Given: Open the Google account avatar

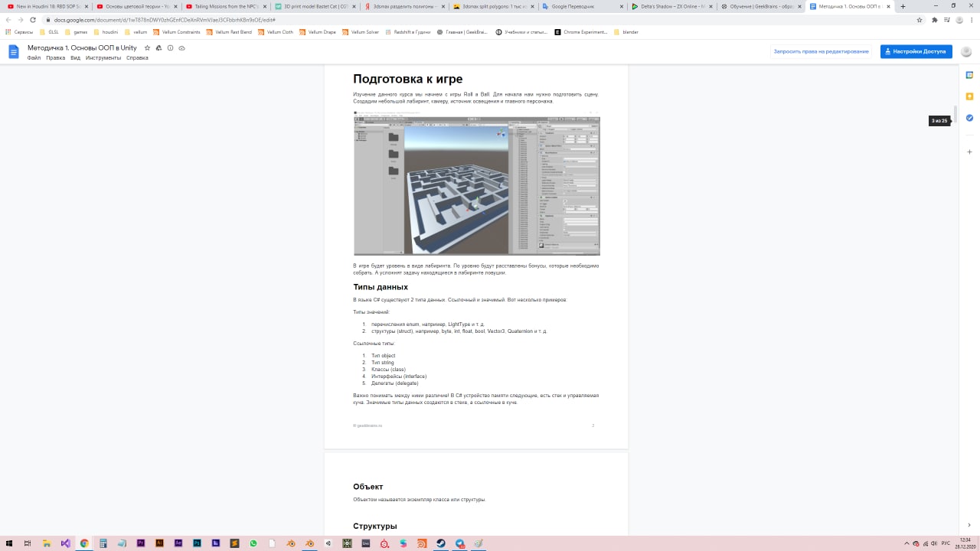Looking at the screenshot, I should [x=966, y=51].
